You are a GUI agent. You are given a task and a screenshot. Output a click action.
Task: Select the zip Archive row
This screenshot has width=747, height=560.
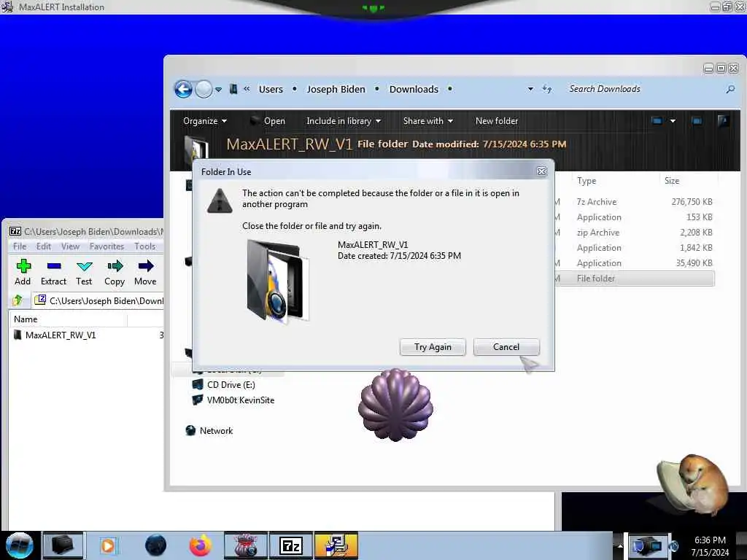point(635,233)
